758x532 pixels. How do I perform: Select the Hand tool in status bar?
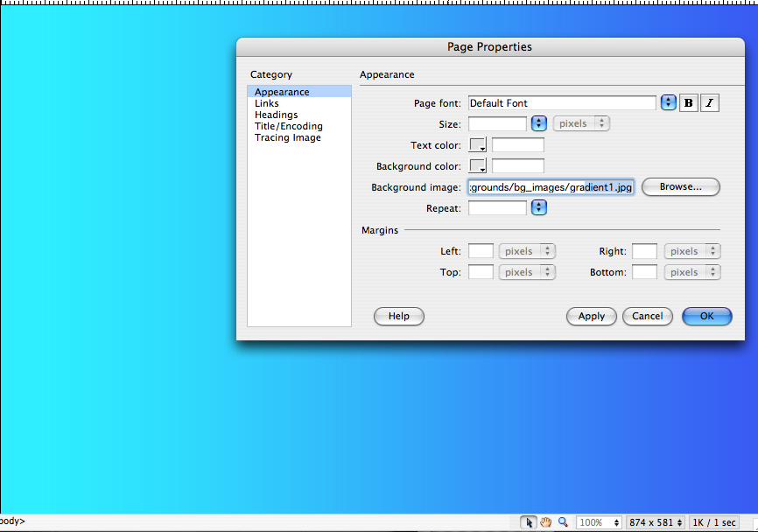click(x=545, y=522)
